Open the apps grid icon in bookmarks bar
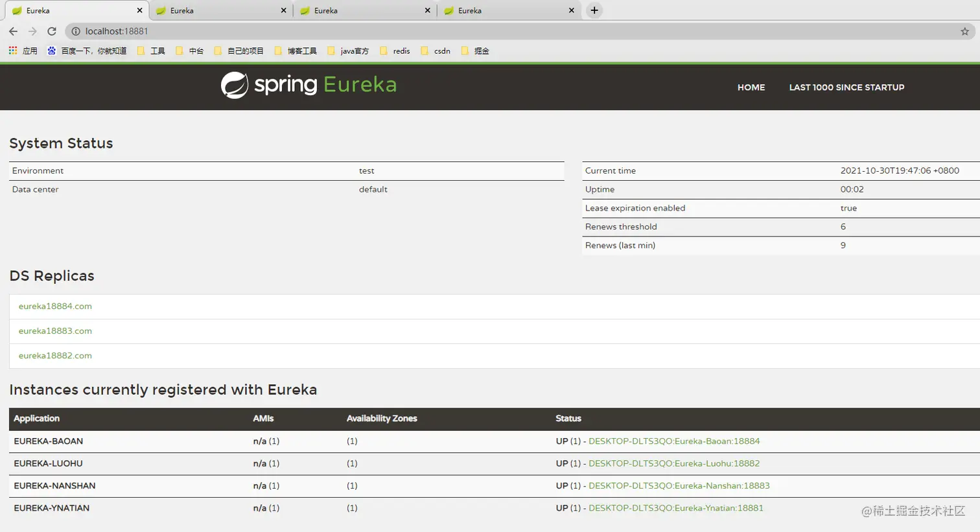Screen dimensions: 980x532 pos(13,51)
